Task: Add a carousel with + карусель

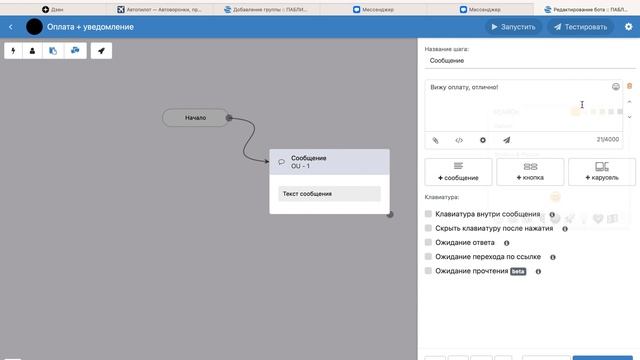Action: (602, 172)
